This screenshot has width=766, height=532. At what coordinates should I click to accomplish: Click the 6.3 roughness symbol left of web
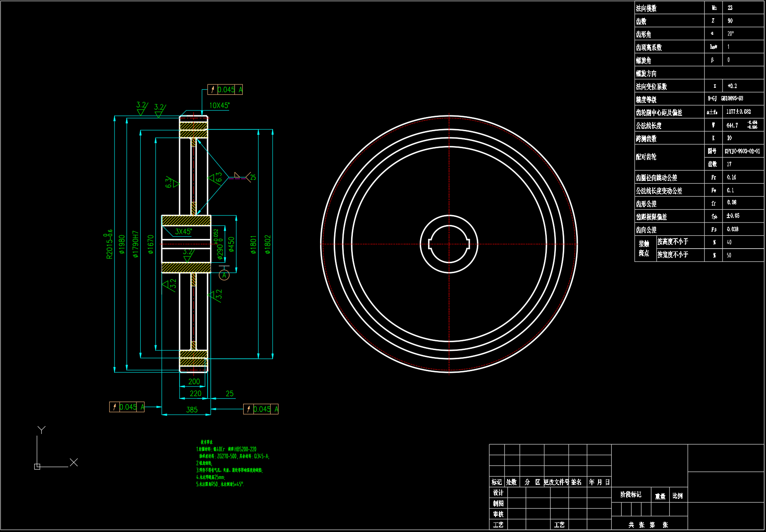click(172, 182)
